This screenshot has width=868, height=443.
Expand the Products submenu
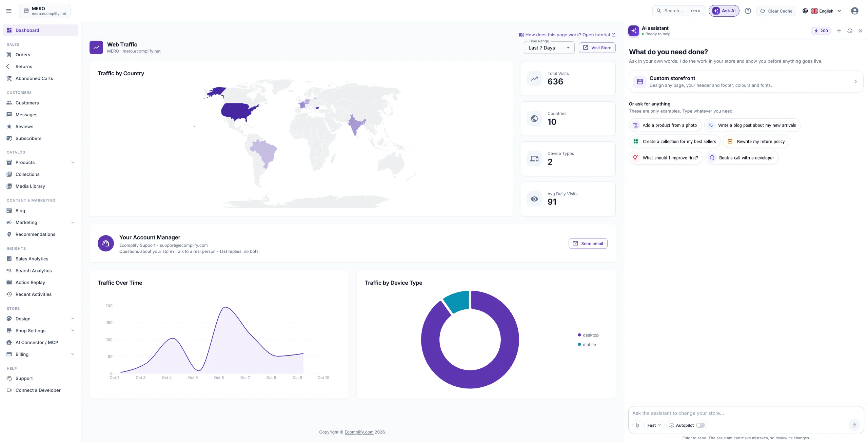point(73,162)
